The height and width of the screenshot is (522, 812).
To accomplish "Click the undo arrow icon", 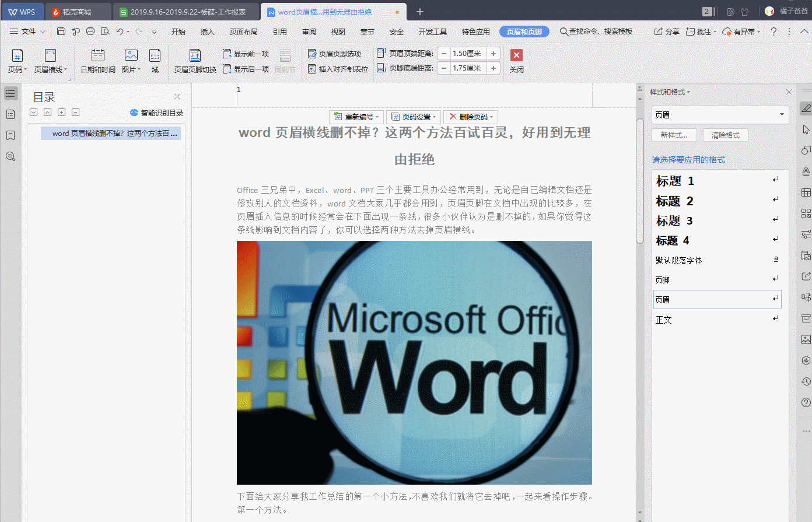I will coord(120,31).
